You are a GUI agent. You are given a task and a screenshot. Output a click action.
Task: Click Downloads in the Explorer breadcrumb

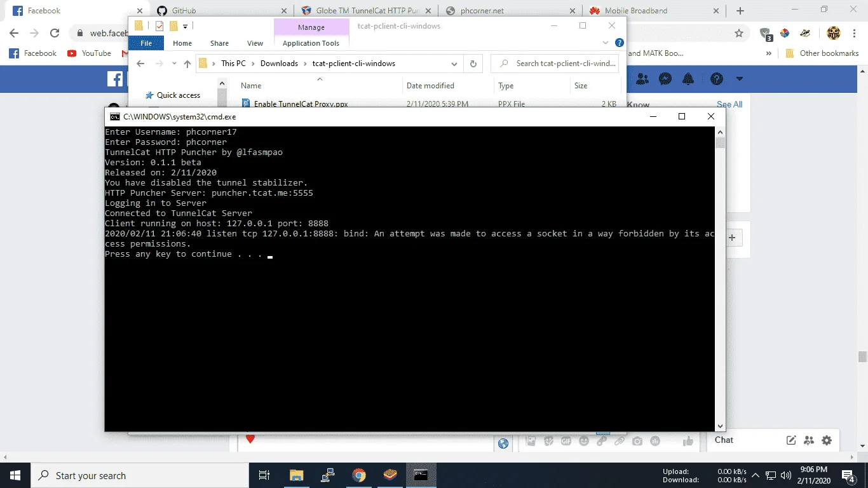click(279, 64)
